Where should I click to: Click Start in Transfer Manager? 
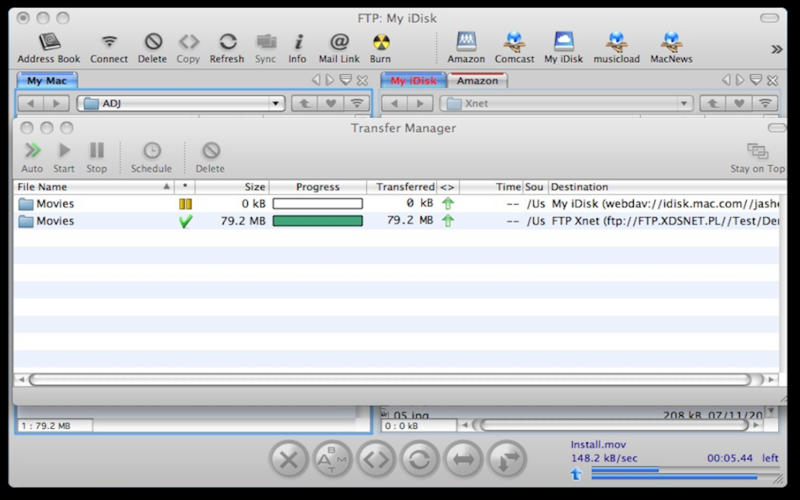(x=64, y=158)
